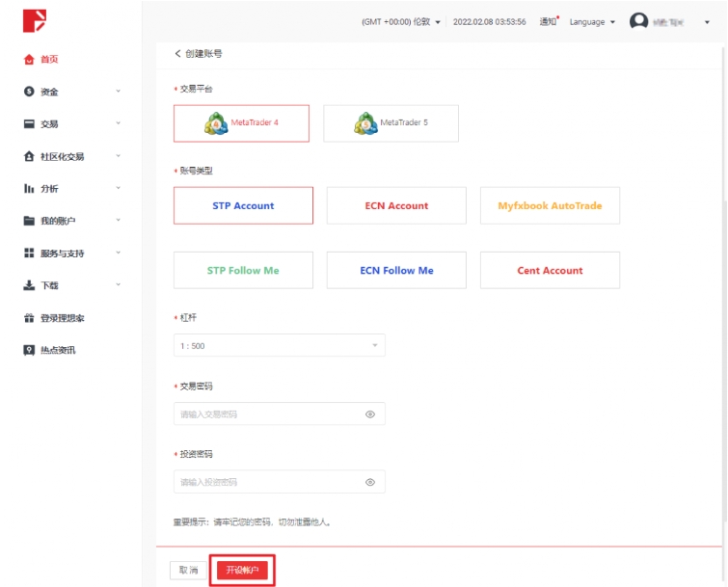Open the 首页 home icon
Screen dimensions: 728x587
(29, 60)
